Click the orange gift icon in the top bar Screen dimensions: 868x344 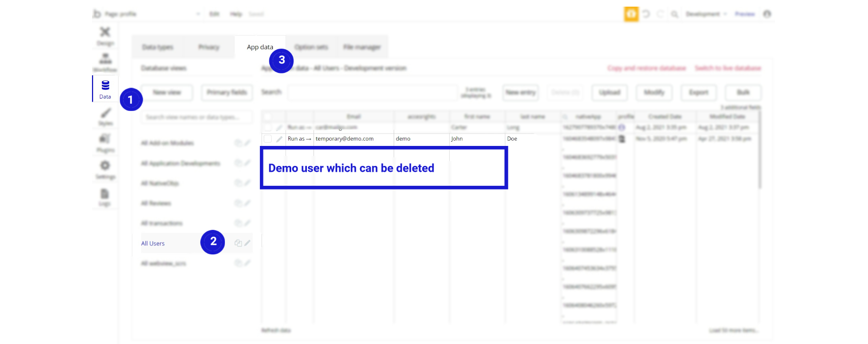pos(631,14)
